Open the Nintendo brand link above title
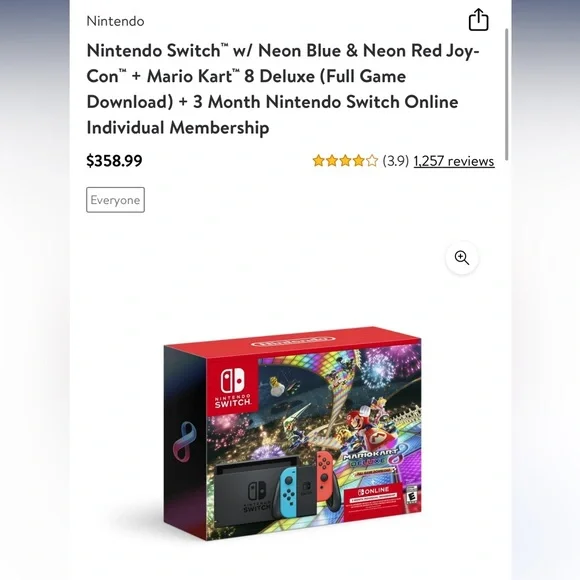580x580 pixels. pyautogui.click(x=115, y=21)
